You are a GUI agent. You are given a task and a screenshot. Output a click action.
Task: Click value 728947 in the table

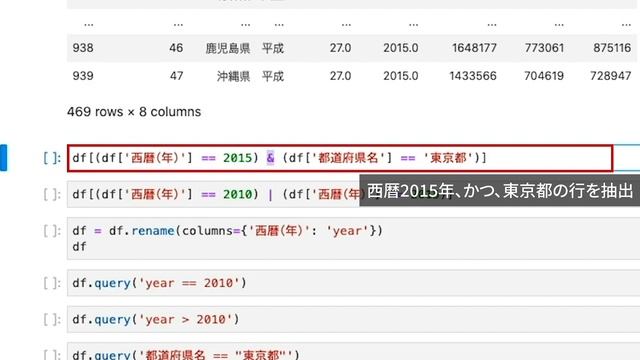(611, 76)
